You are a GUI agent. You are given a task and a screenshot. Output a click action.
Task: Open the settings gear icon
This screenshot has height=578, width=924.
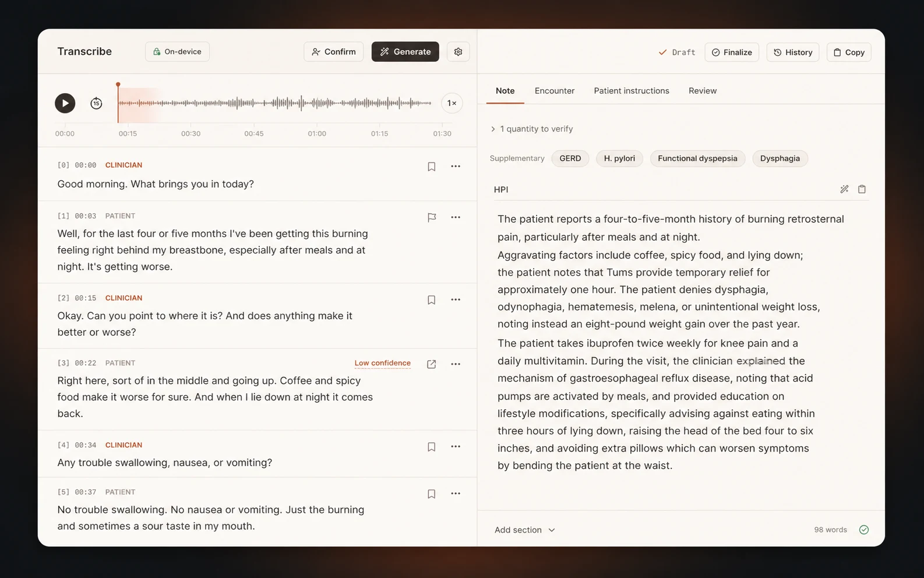(459, 52)
